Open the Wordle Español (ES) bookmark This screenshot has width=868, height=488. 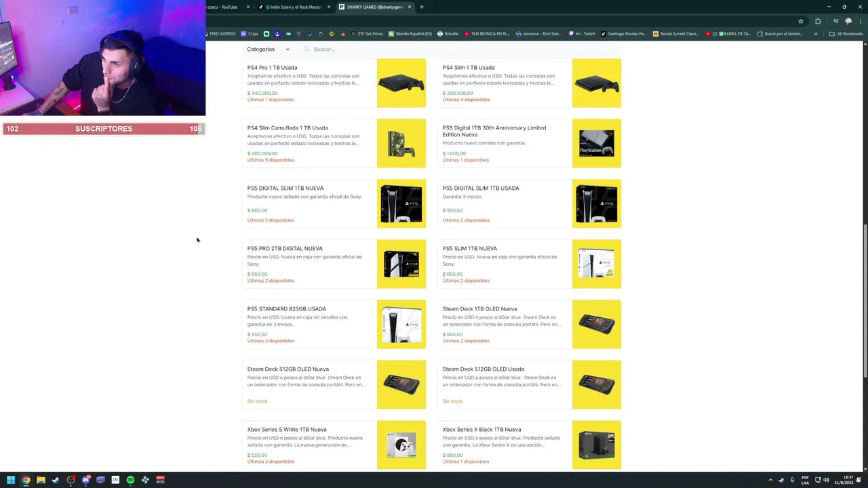(x=410, y=34)
